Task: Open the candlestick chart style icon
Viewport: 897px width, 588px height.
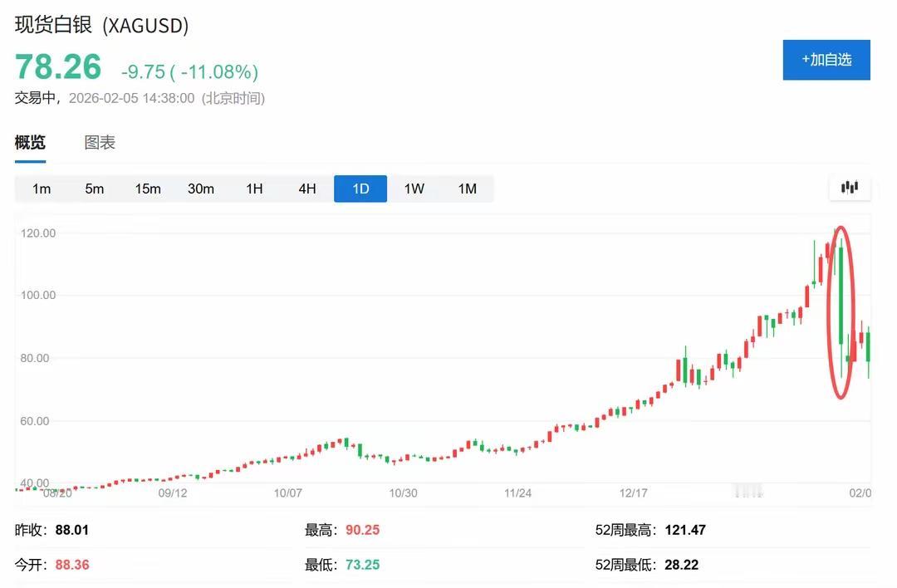Action: 849,188
